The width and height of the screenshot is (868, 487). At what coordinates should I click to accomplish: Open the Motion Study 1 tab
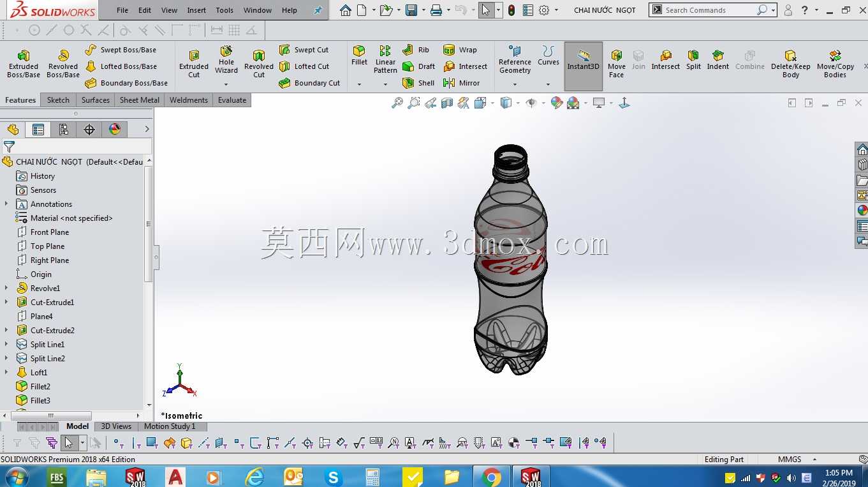(170, 426)
